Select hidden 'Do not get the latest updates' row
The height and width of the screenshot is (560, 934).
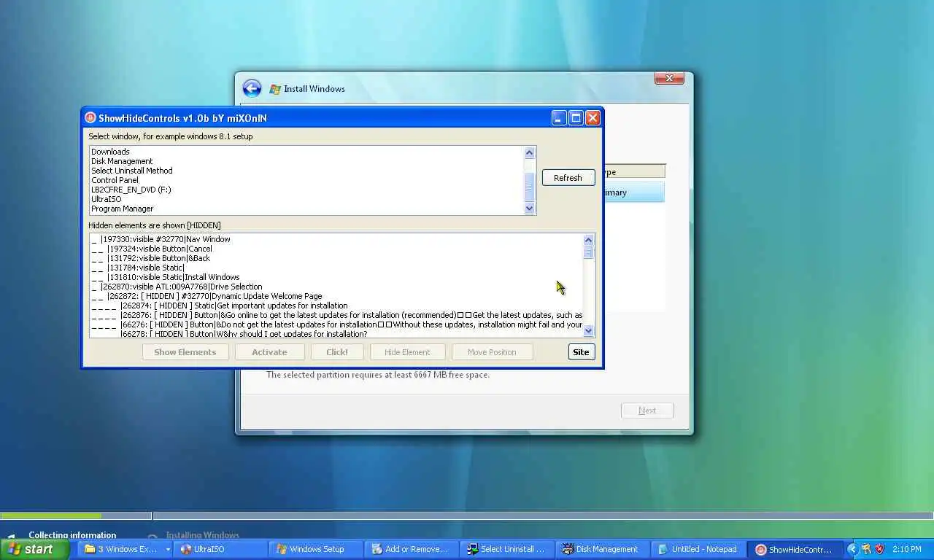click(x=336, y=324)
